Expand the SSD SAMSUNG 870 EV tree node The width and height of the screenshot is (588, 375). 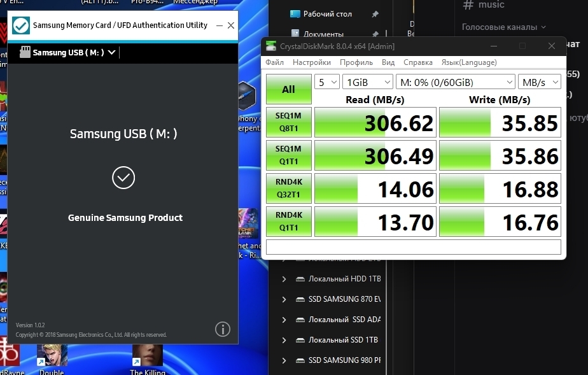click(284, 299)
